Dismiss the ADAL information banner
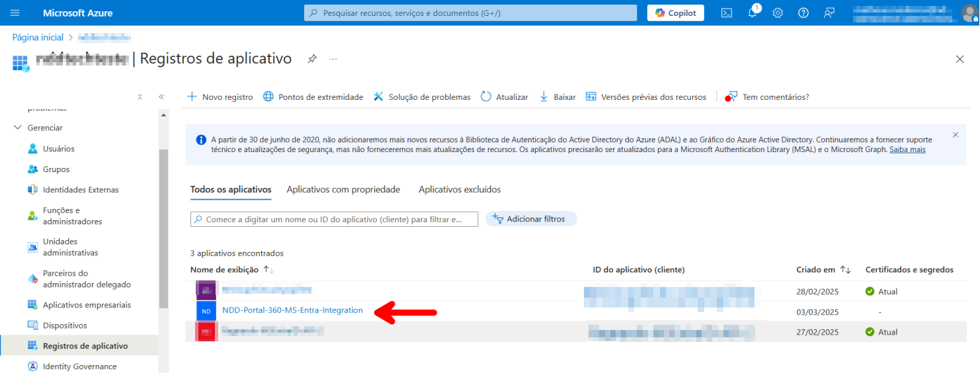This screenshot has height=373, width=980. click(x=955, y=135)
